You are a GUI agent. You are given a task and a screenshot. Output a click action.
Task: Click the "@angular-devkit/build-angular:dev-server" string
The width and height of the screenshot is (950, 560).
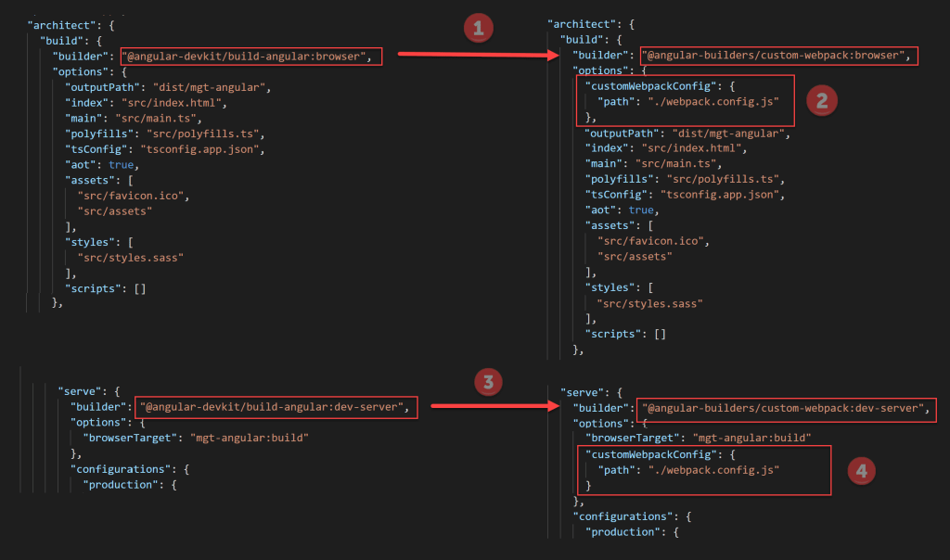tap(277, 407)
